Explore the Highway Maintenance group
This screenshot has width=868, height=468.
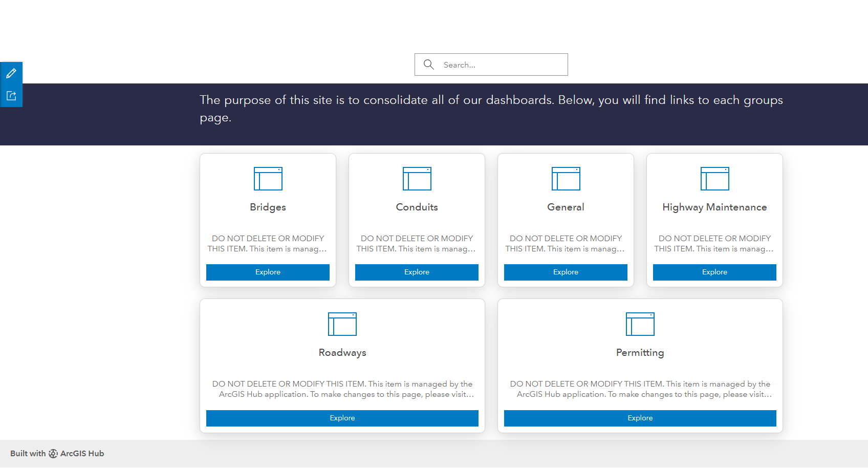click(714, 272)
